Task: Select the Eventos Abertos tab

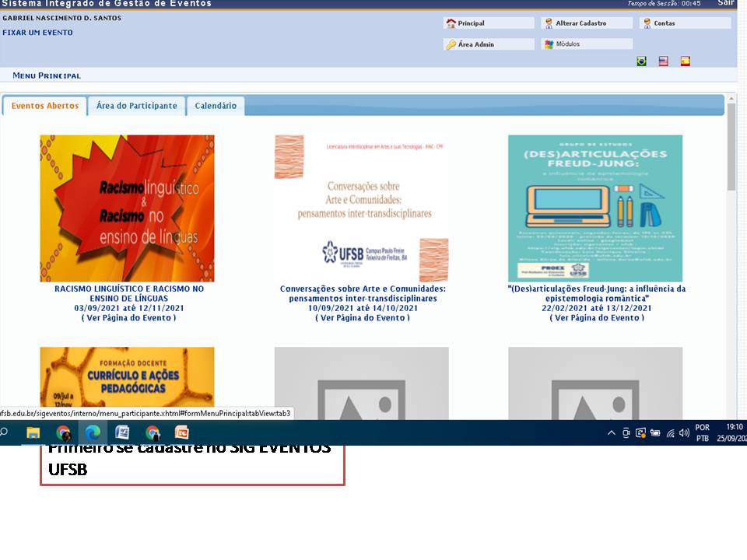Action: 45,106
